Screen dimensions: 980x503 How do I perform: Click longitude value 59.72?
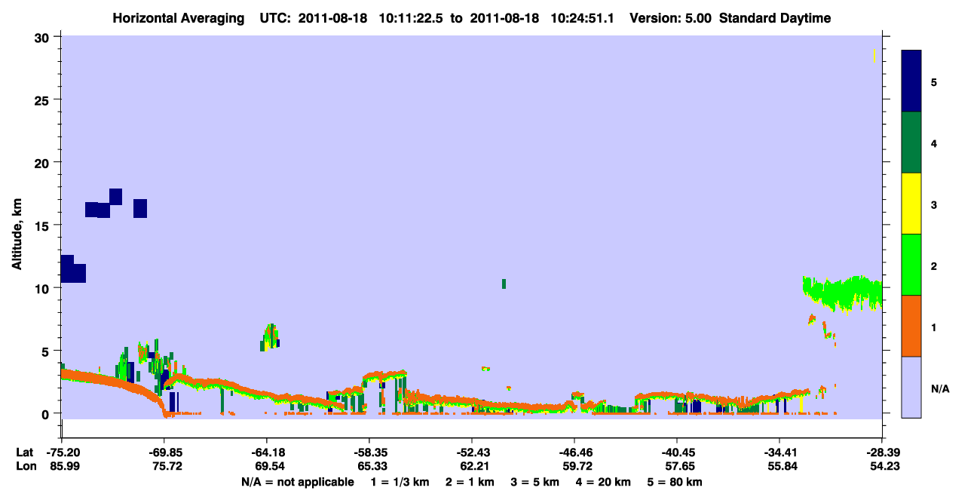pyautogui.click(x=574, y=467)
